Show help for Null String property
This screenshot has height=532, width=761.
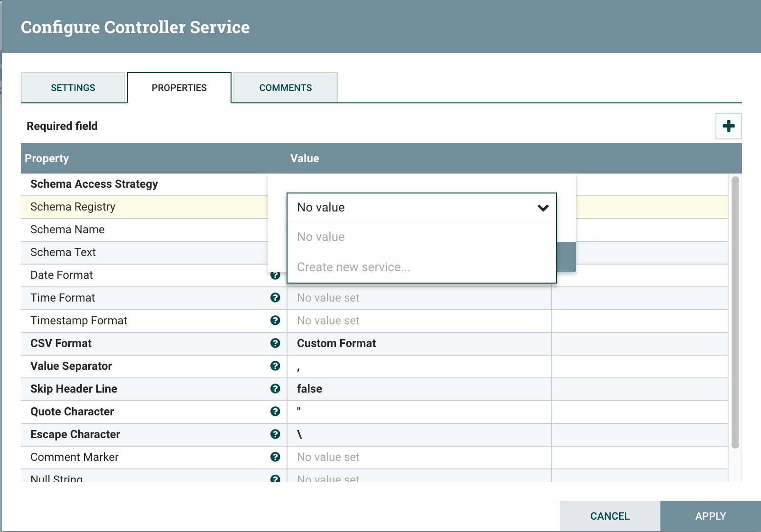pos(275,478)
